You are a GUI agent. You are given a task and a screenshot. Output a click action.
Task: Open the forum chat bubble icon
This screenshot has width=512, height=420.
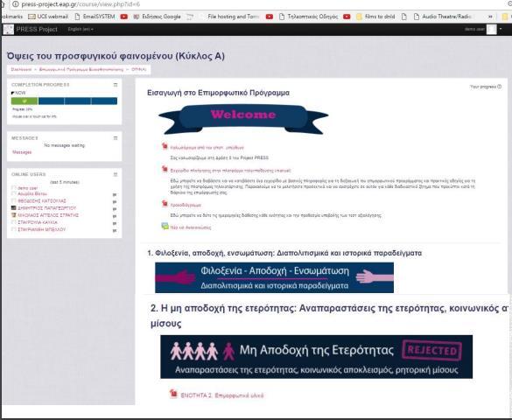(x=165, y=226)
